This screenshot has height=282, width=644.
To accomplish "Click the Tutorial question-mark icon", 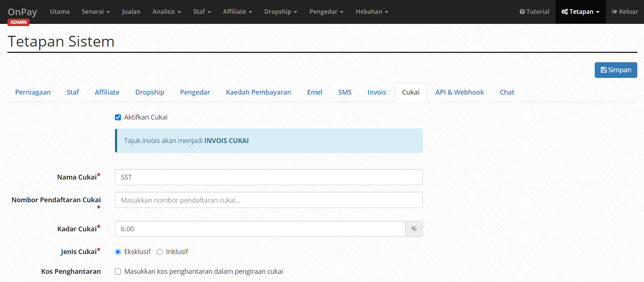I will pos(522,12).
